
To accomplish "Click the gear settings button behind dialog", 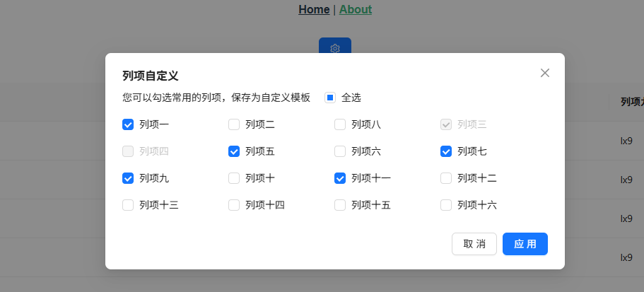I will (x=335, y=45).
